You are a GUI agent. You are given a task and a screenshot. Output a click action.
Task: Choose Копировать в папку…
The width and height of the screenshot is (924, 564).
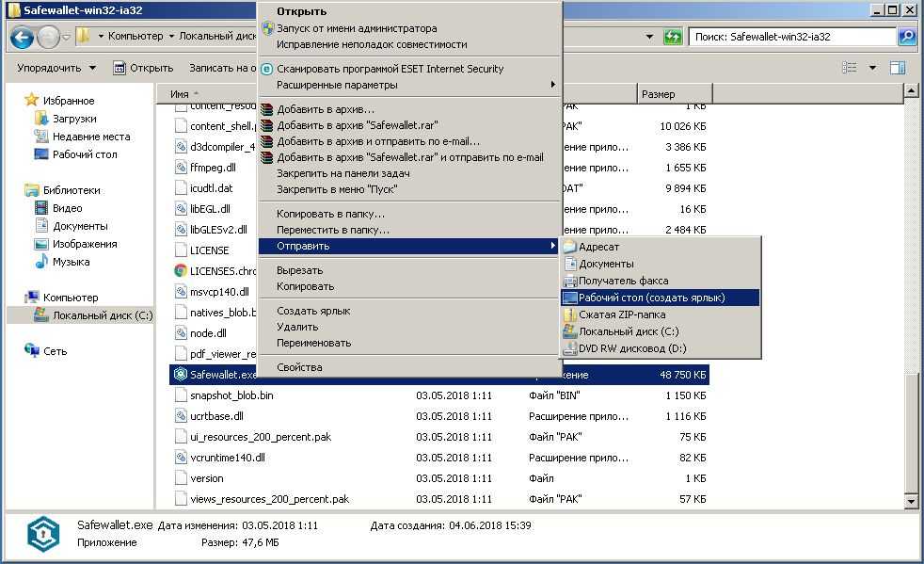(x=409, y=214)
